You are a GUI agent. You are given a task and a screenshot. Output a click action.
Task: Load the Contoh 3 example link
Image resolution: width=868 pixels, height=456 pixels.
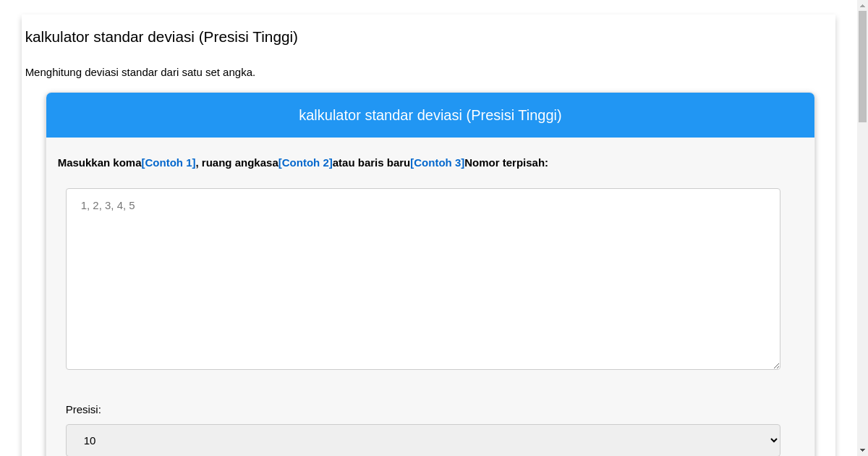437,163
